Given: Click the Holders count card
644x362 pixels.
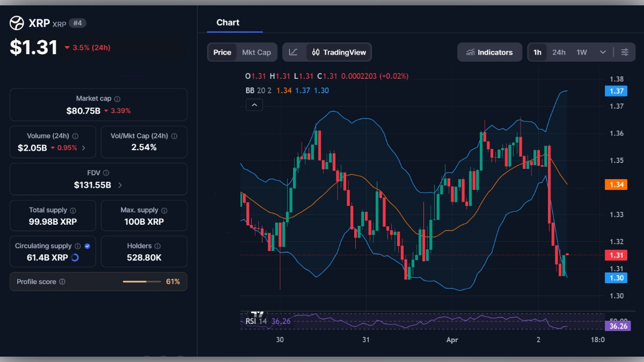Looking at the screenshot, I should [144, 251].
